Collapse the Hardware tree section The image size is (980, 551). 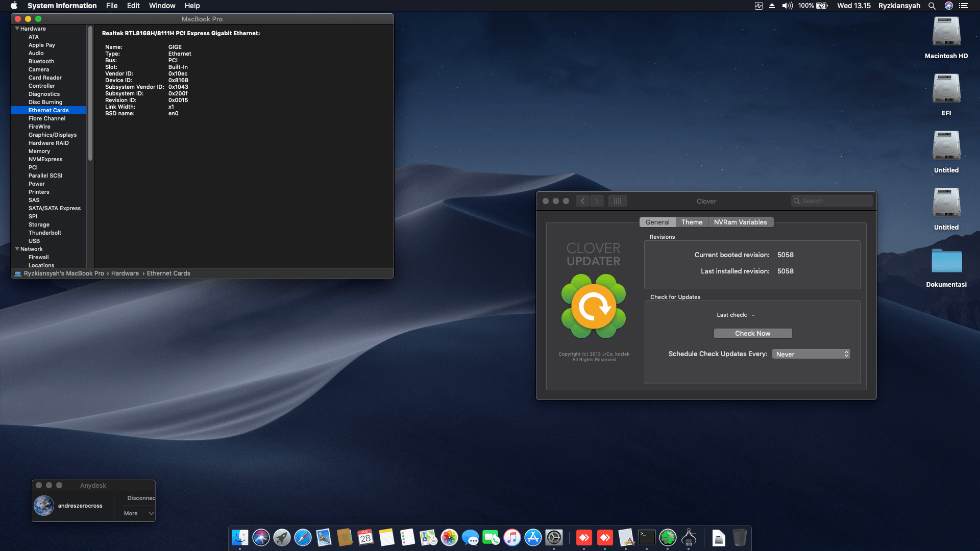coord(17,29)
